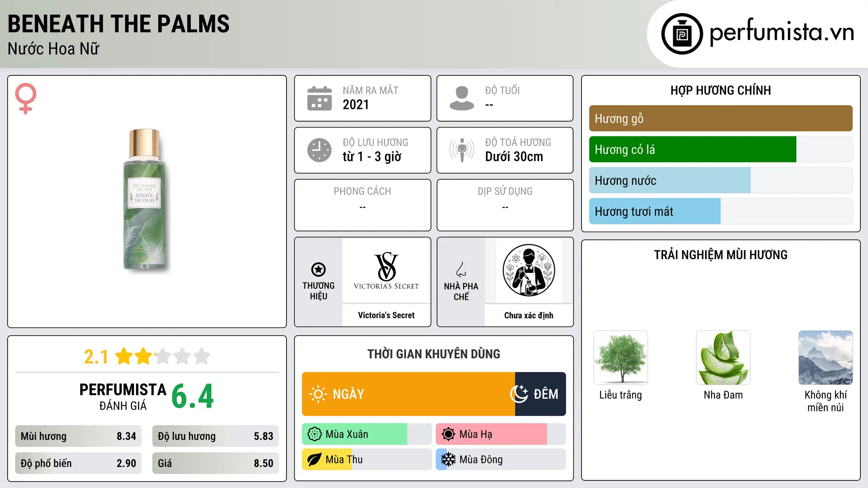The width and height of the screenshot is (868, 488).
Task: Click the leaf icon for Mùa Thu
Action: pos(314,460)
